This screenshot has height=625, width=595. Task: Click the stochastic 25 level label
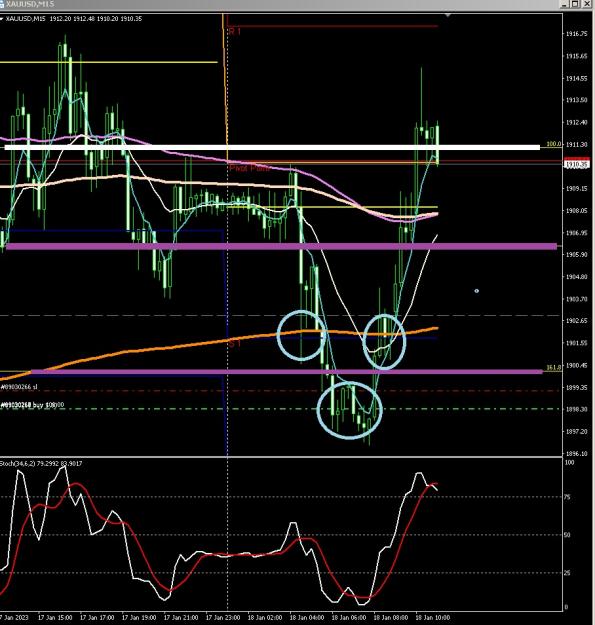(x=568, y=573)
